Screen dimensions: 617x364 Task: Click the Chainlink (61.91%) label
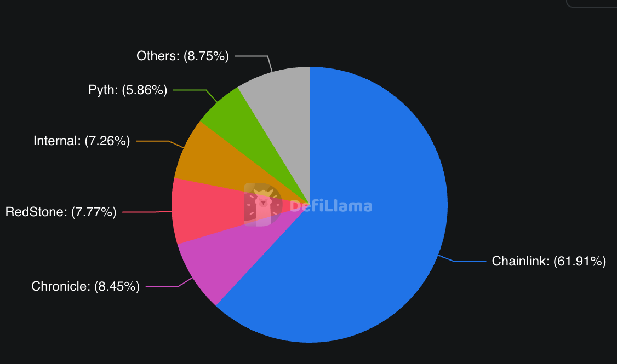pyautogui.click(x=549, y=261)
